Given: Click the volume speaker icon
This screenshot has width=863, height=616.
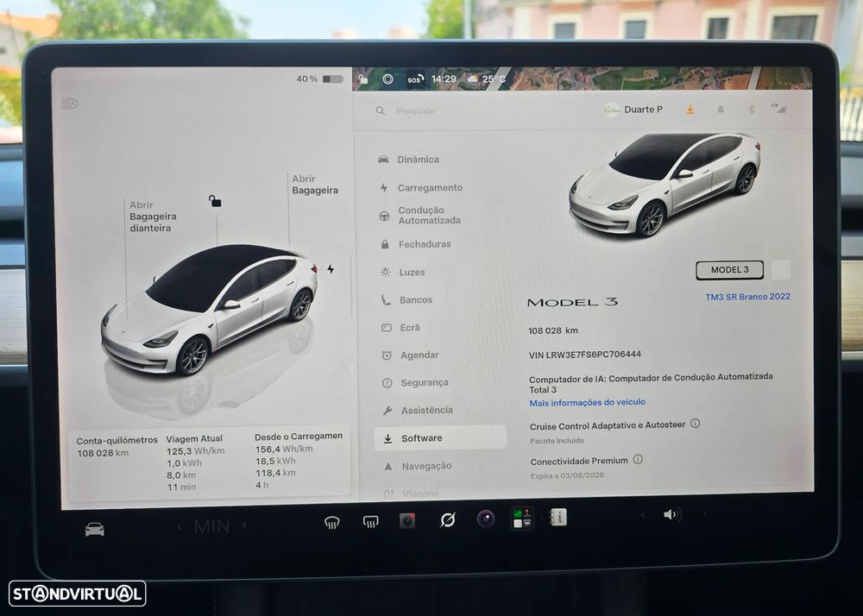Looking at the screenshot, I should (x=672, y=514).
